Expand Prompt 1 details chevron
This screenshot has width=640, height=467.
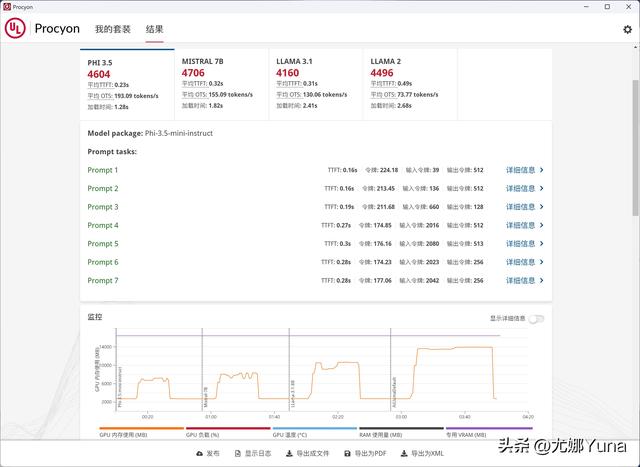click(542, 170)
